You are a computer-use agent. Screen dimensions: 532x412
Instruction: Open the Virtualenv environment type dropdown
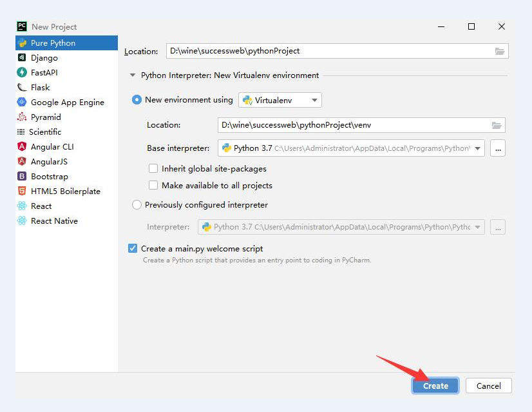280,100
